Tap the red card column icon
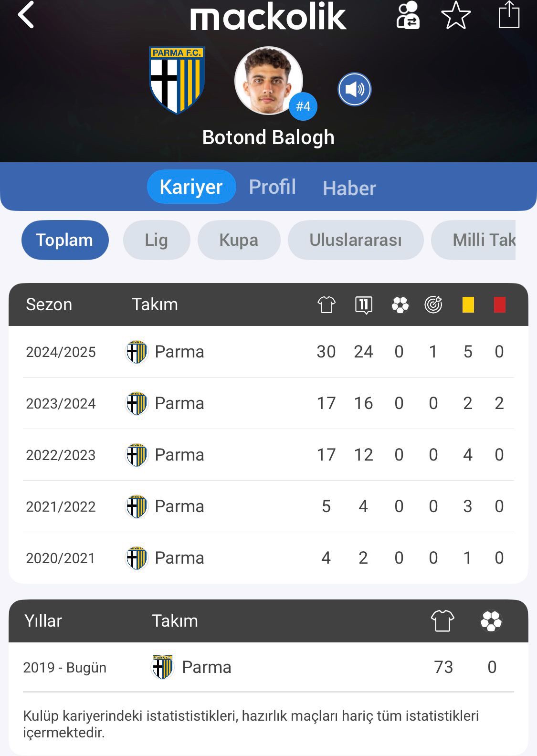 pos(499,304)
